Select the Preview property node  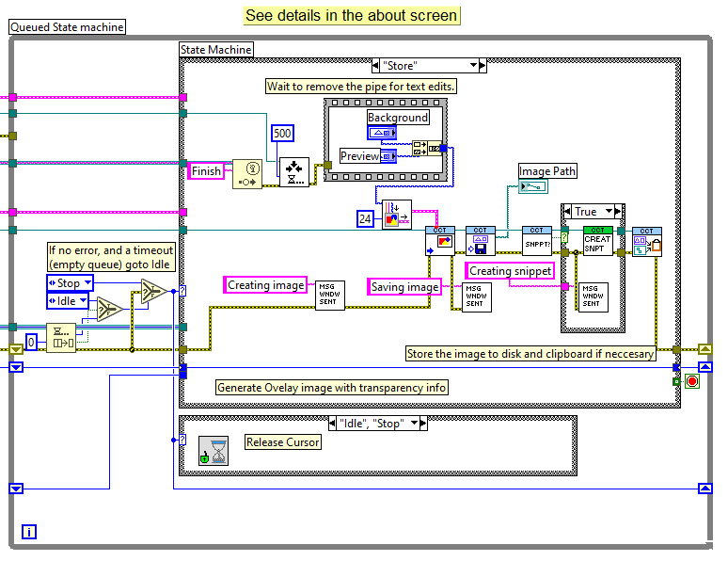coord(388,156)
